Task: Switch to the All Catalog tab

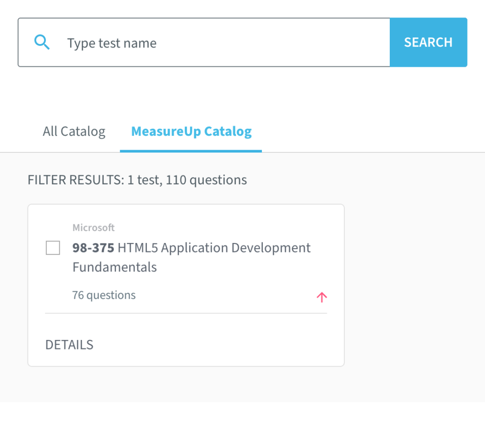Action: pos(74,131)
